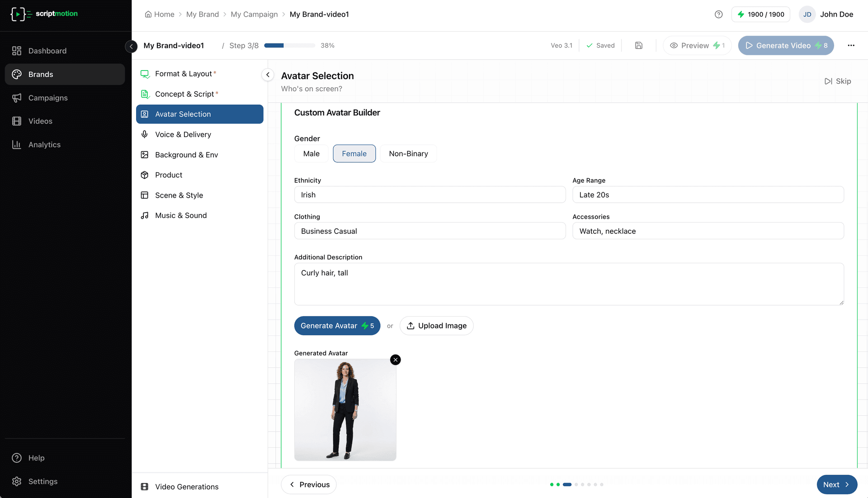
Task: Select the Female gender option
Action: [x=354, y=154]
